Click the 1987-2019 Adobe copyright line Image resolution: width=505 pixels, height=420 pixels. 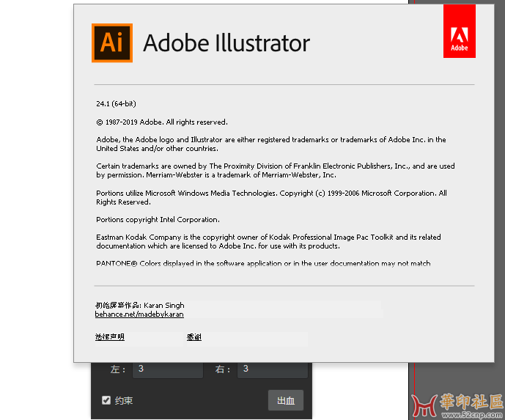click(x=162, y=122)
